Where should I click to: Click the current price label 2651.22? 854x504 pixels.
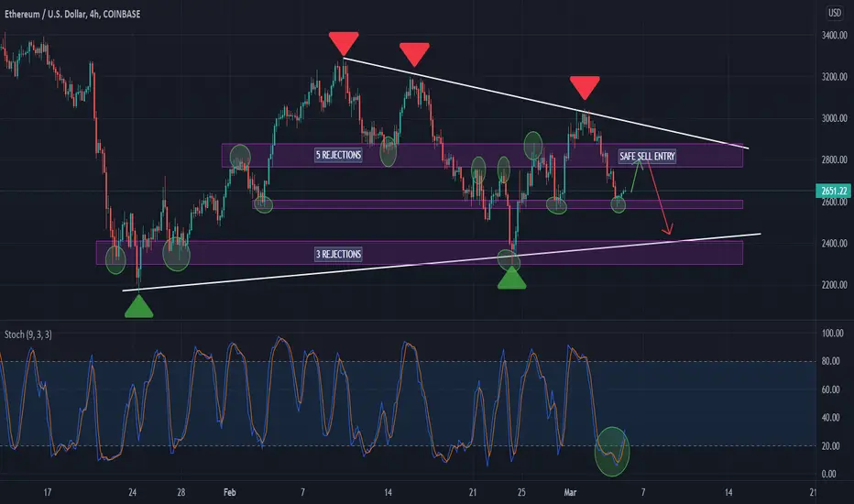[x=834, y=191]
